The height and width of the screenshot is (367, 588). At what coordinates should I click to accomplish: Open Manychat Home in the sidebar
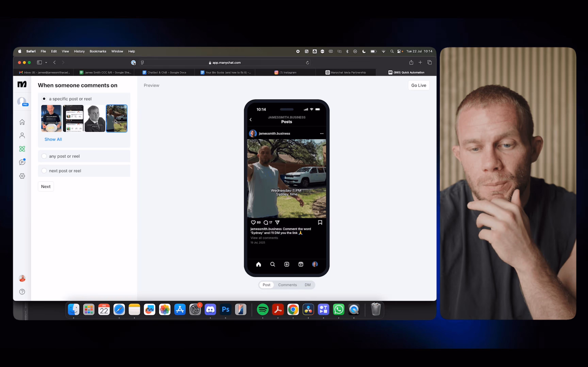(x=22, y=122)
